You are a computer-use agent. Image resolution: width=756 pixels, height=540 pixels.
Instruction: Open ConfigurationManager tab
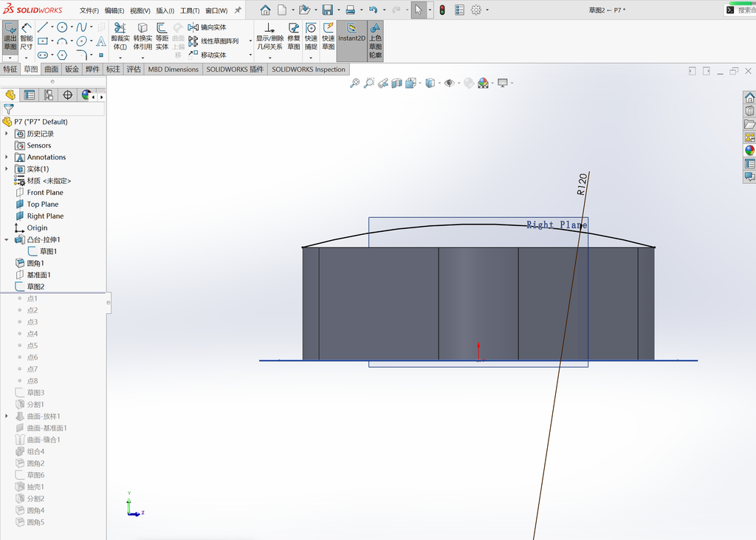[49, 95]
